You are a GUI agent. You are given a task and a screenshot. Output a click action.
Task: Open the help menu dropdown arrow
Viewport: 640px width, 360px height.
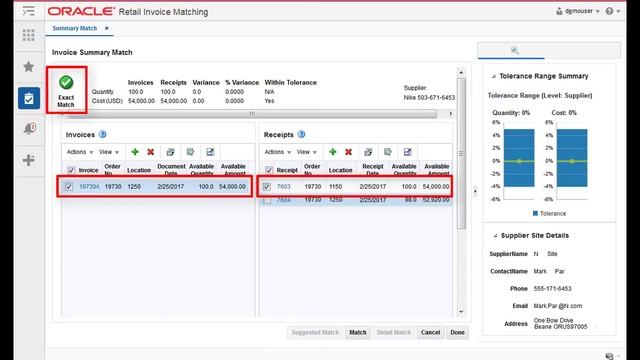pyautogui.click(x=618, y=11)
